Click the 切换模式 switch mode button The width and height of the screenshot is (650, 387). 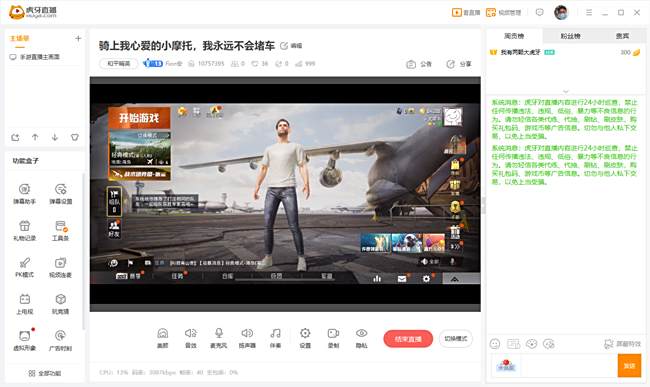(x=456, y=339)
